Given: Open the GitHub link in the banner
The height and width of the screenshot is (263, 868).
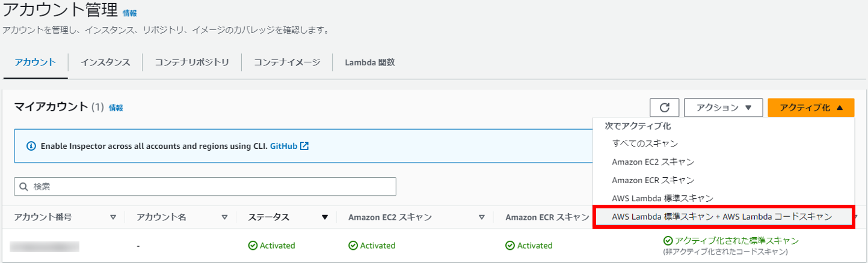Looking at the screenshot, I should point(284,146).
